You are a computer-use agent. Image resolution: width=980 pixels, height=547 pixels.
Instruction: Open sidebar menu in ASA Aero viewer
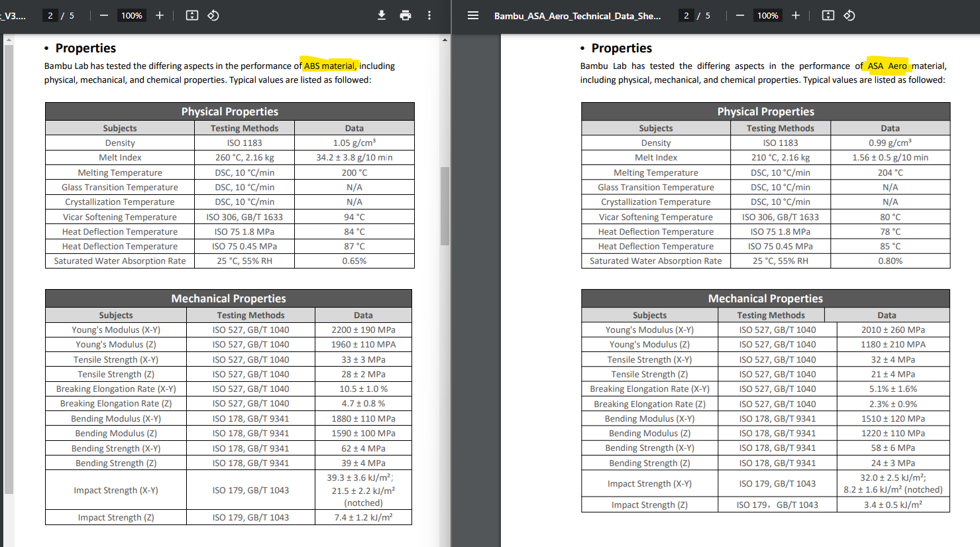(473, 15)
